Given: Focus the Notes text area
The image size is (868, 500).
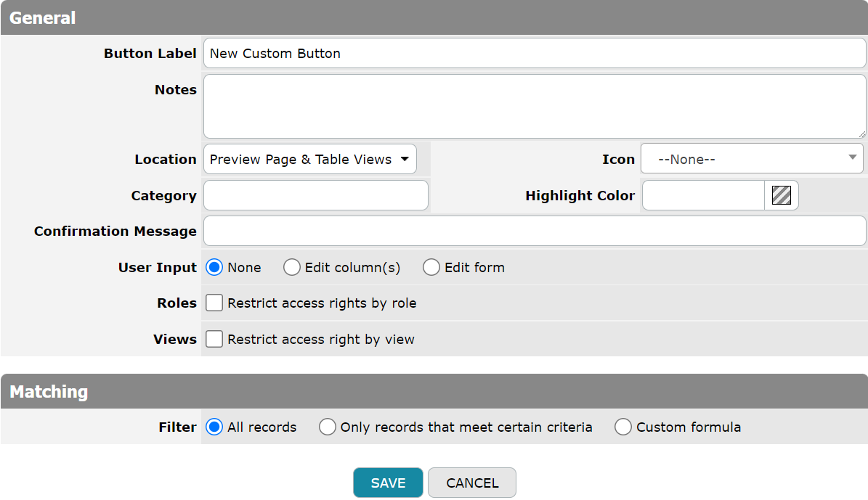Looking at the screenshot, I should click(x=534, y=106).
